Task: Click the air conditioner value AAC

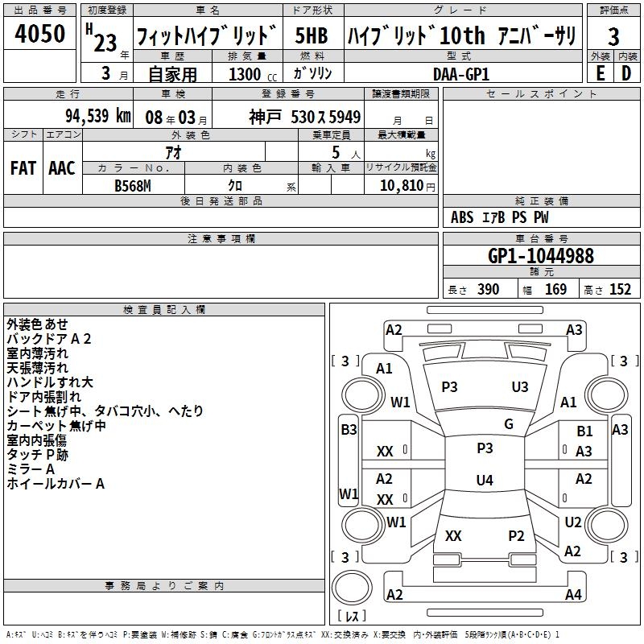Action: click(x=62, y=168)
